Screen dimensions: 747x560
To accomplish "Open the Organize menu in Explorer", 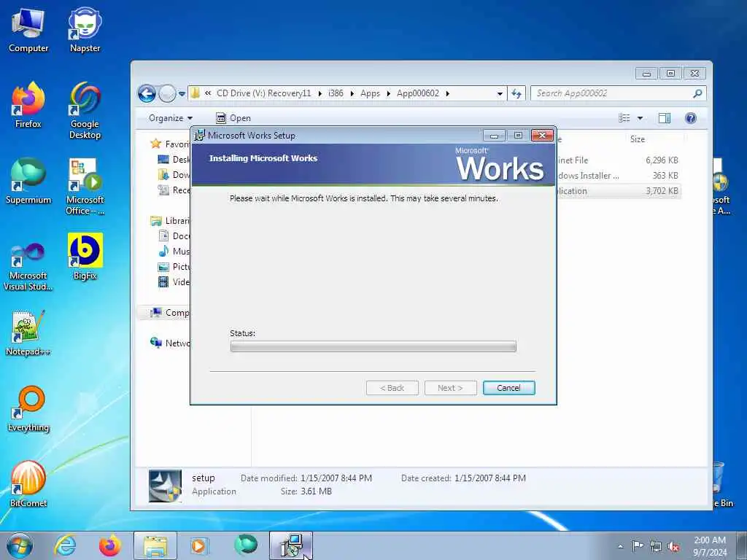I will point(170,118).
